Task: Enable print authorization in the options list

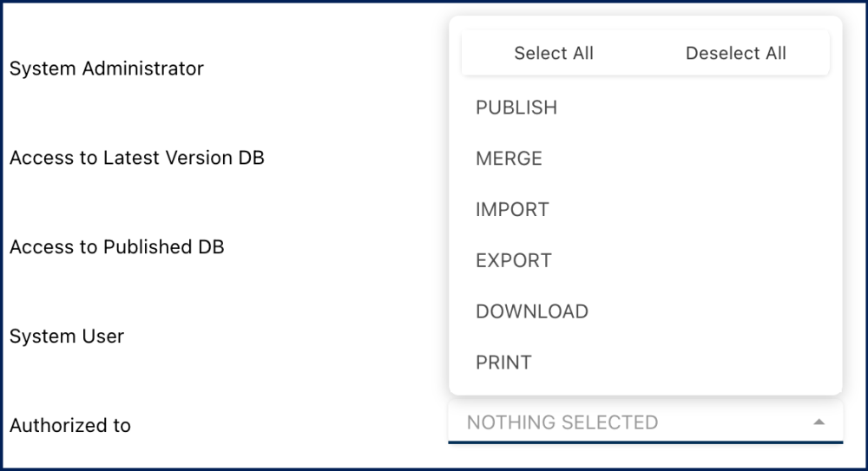Action: (x=503, y=363)
